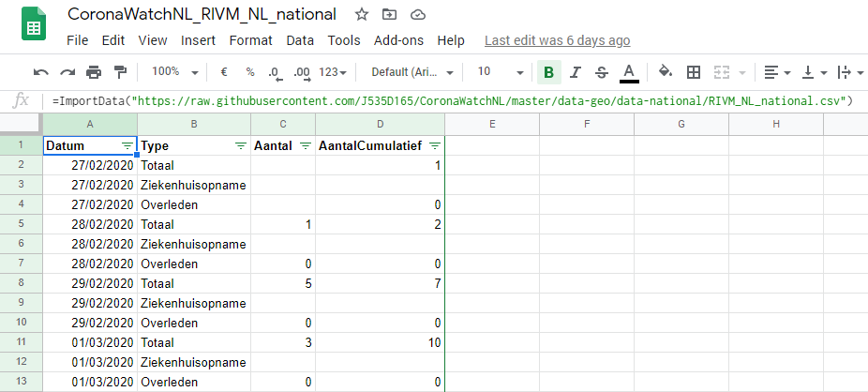The width and height of the screenshot is (868, 392).
Task: Open the borders menu
Action: (693, 72)
